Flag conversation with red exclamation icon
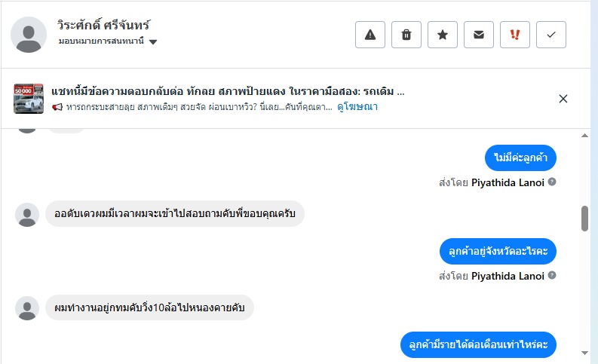Screen dimensions: 598x364 [x=515, y=35]
